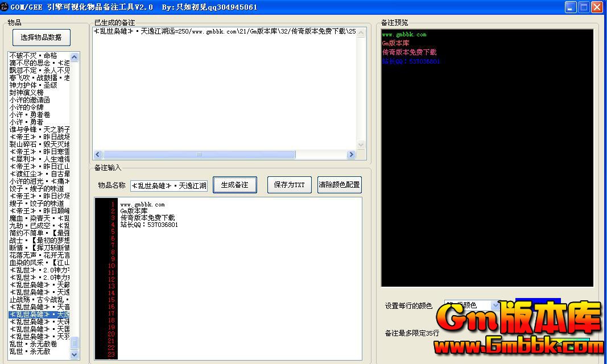Select 小许的邀请函 list item
Screen dimensions: 607x364
[x=30, y=100]
